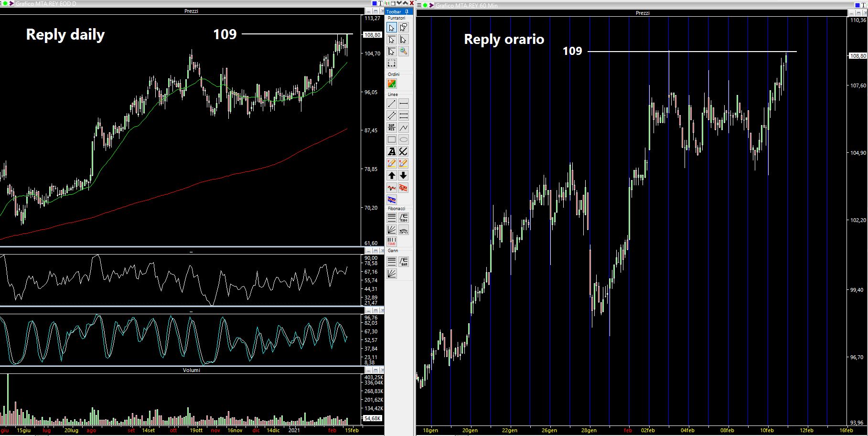Click the 108,80 price label on hourly chart
This screenshot has height=436, width=868.
click(858, 56)
